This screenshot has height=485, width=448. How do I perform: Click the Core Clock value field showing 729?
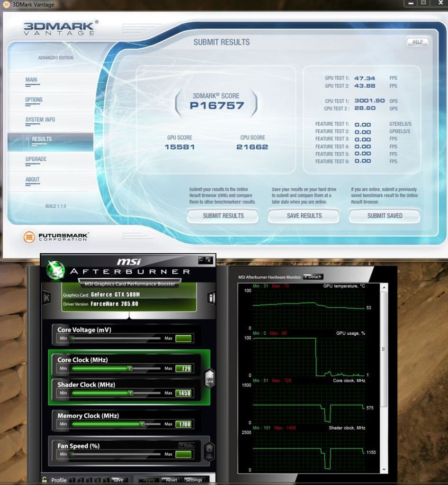(184, 368)
